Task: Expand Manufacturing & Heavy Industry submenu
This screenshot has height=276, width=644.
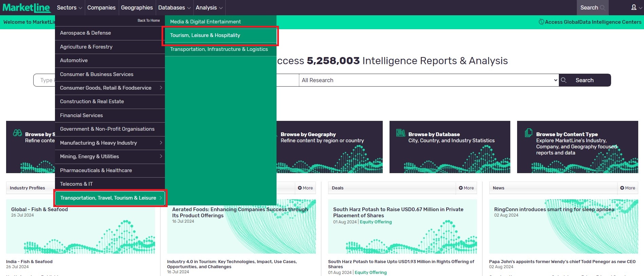Action: tap(161, 143)
